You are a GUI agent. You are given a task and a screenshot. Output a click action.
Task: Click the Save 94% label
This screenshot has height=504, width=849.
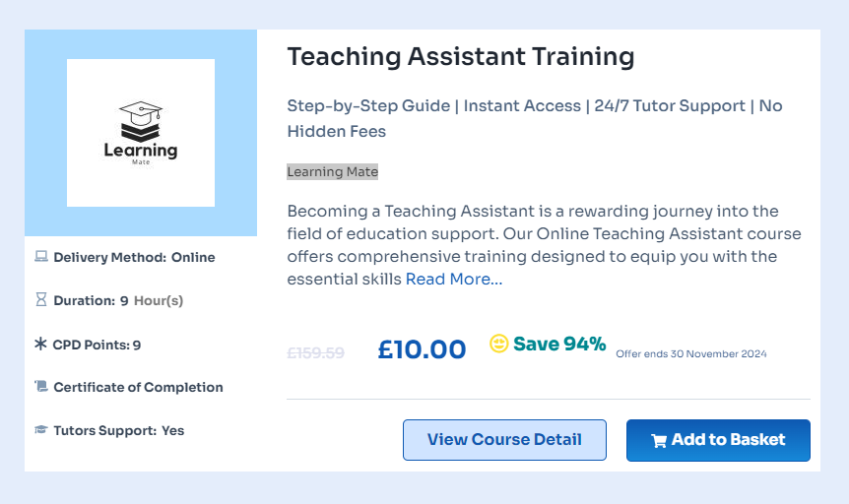(558, 344)
